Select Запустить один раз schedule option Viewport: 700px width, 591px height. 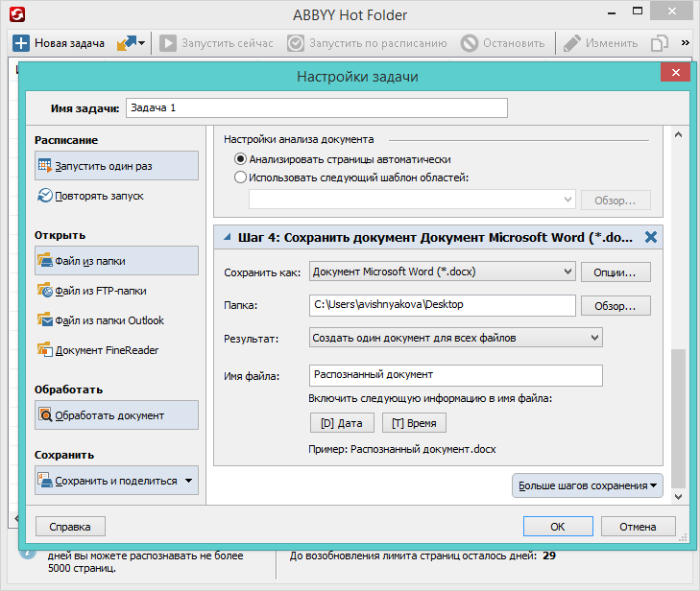(116, 165)
